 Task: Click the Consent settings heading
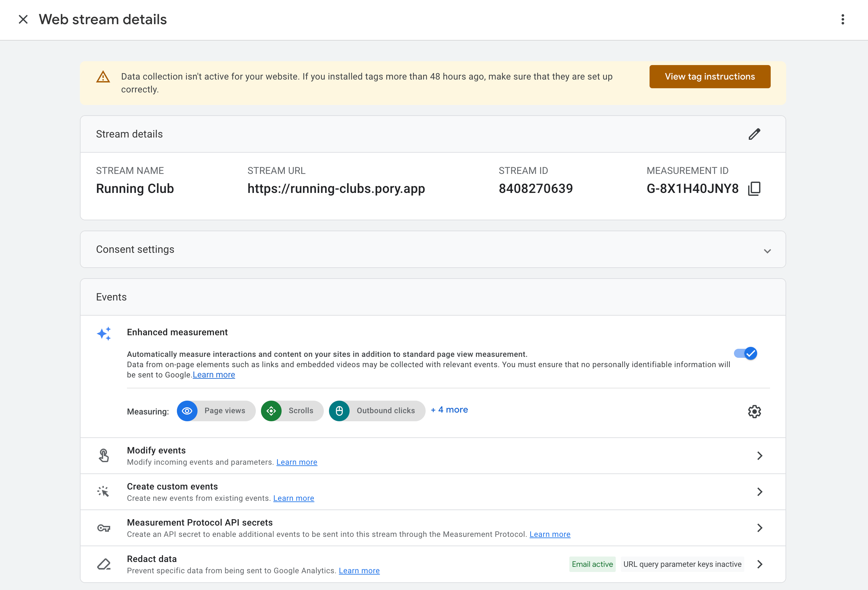135,250
